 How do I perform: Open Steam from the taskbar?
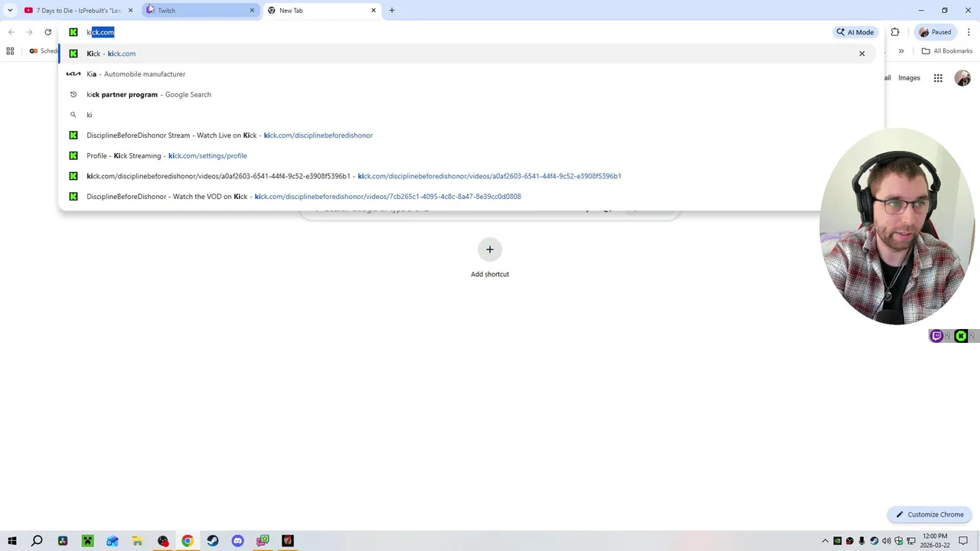pos(213,541)
